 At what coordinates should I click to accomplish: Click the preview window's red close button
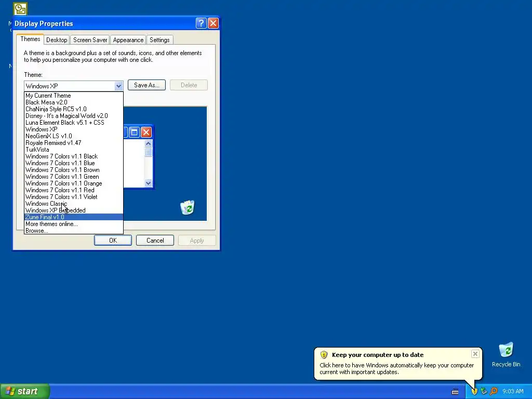click(x=146, y=132)
